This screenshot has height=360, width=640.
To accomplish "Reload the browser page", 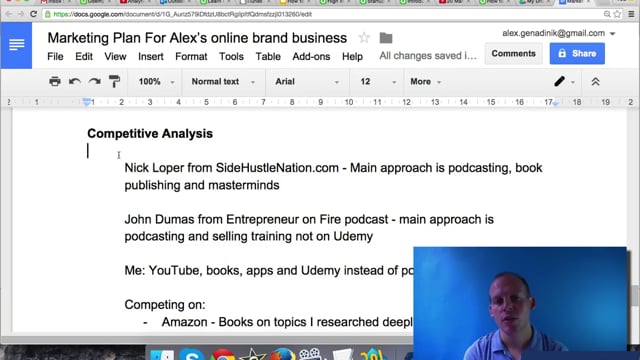I will (x=33, y=14).
